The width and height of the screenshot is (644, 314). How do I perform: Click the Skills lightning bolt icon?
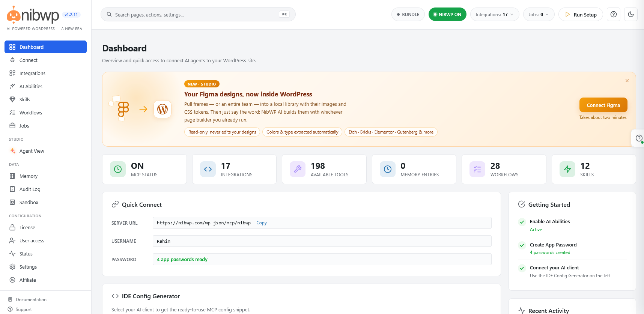[567, 169]
